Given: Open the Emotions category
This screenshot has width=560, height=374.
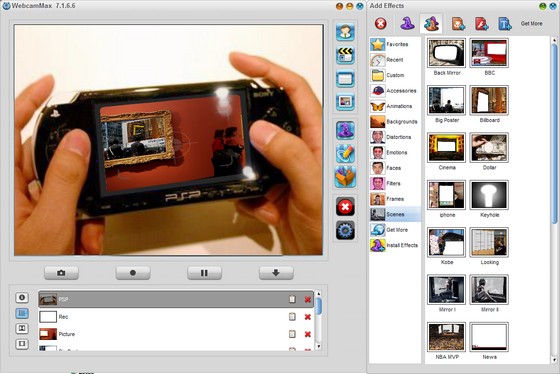Looking at the screenshot, I should pyautogui.click(x=395, y=153).
